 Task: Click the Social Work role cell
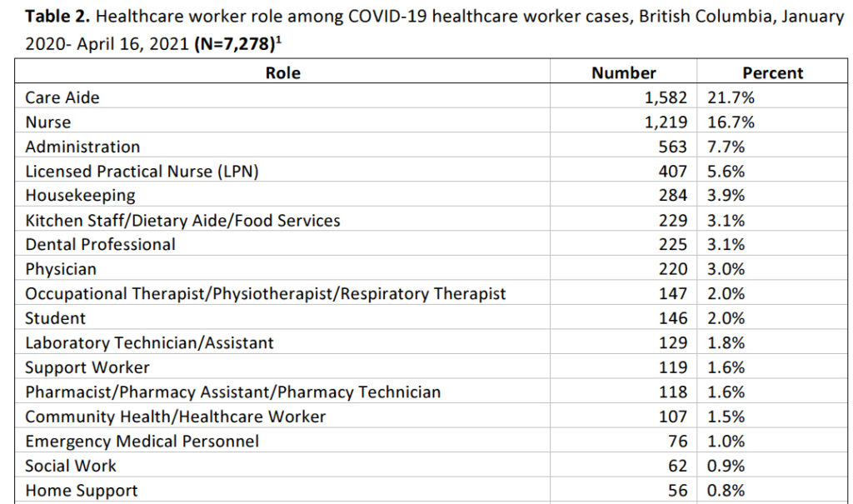pyautogui.click(x=71, y=466)
